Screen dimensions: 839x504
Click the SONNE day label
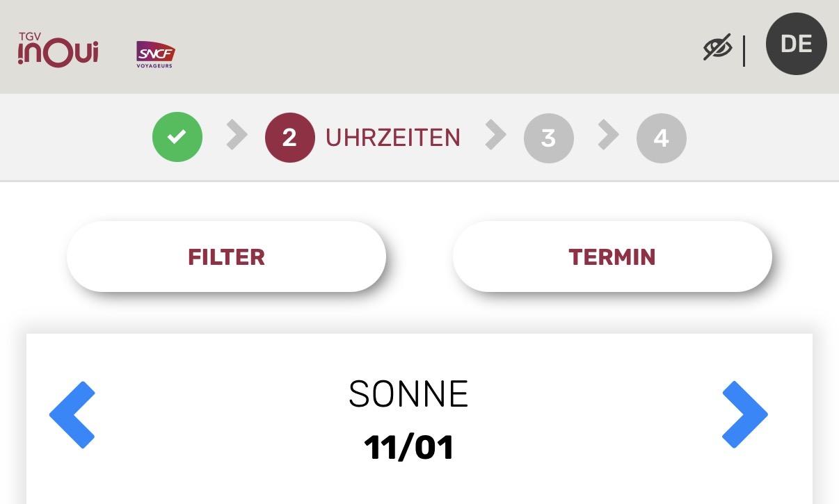408,394
